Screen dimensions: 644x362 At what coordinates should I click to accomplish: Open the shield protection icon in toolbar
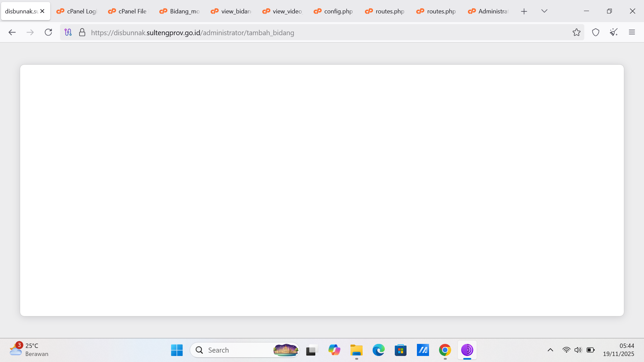point(595,32)
